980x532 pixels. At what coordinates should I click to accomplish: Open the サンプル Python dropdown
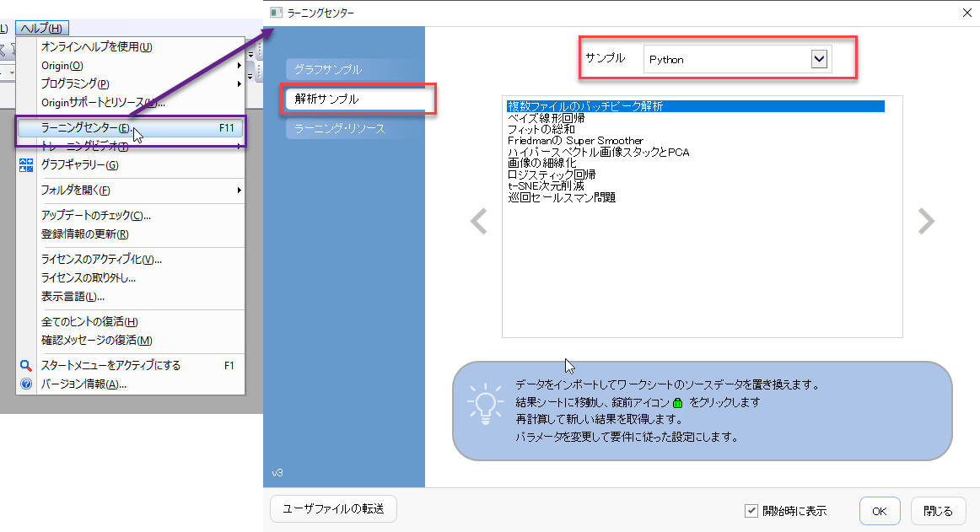point(818,59)
